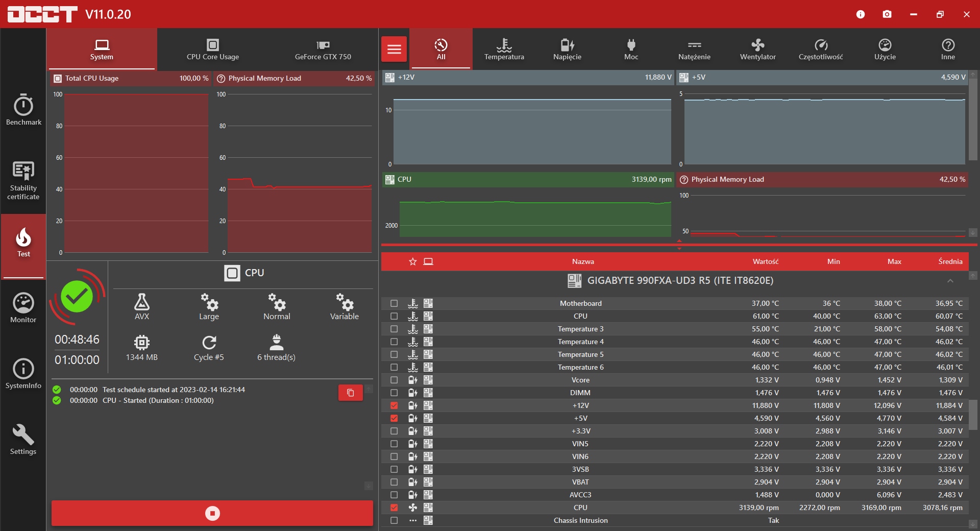Click the Cycle #5 icon
The width and height of the screenshot is (980, 531).
pos(209,342)
